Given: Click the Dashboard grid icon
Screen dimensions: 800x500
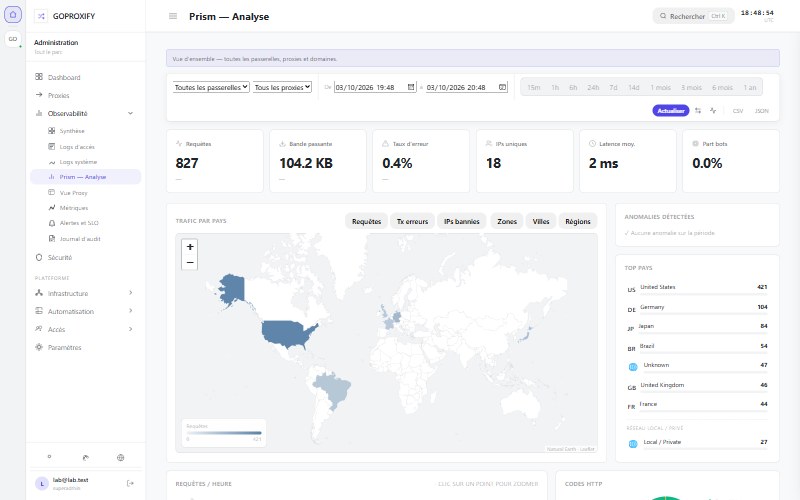Looking at the screenshot, I should coord(39,77).
